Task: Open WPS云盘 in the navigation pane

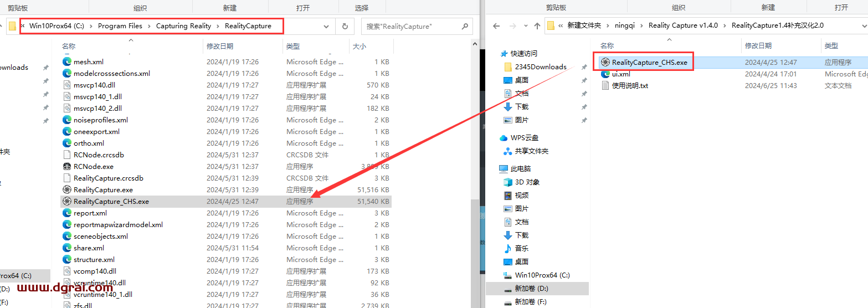Action: coord(518,138)
